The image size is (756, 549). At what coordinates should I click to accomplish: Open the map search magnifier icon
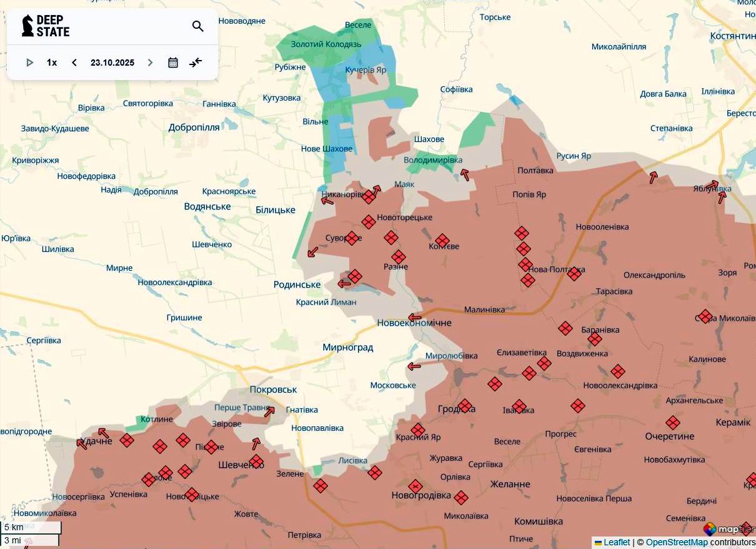(197, 26)
